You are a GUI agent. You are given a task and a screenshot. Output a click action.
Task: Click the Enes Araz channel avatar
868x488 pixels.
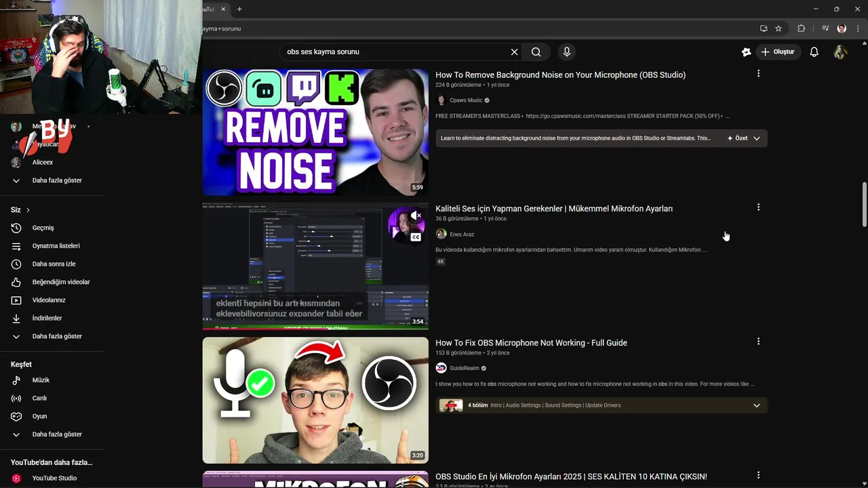(x=441, y=235)
